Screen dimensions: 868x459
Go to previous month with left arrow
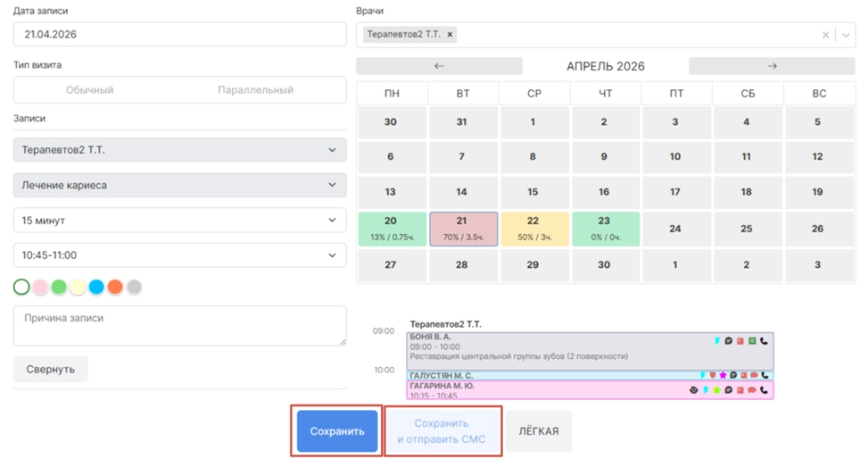coord(439,66)
